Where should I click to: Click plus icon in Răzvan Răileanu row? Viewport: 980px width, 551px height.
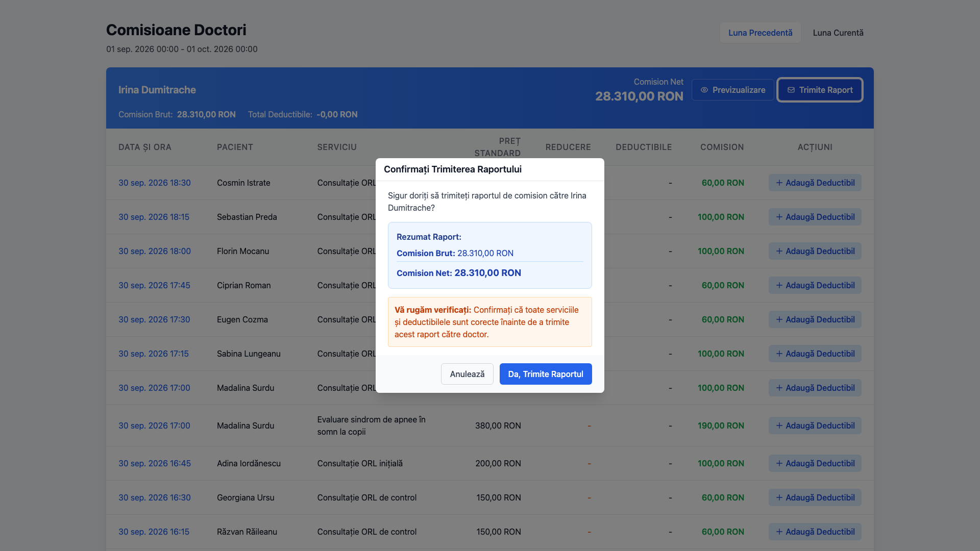[x=779, y=532]
